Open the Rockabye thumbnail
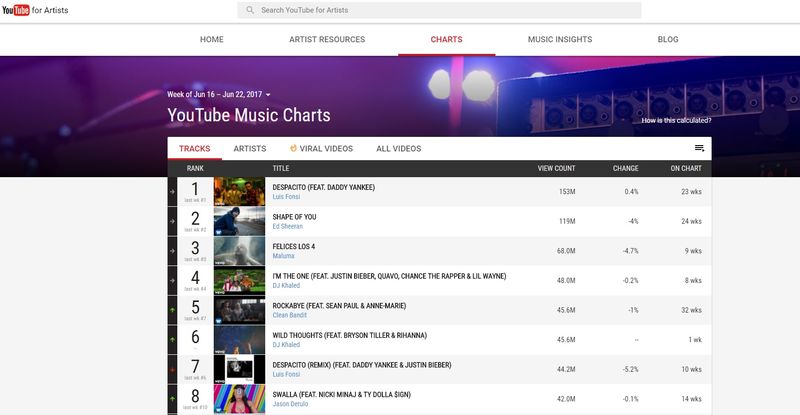The image size is (800, 415). coord(239,310)
